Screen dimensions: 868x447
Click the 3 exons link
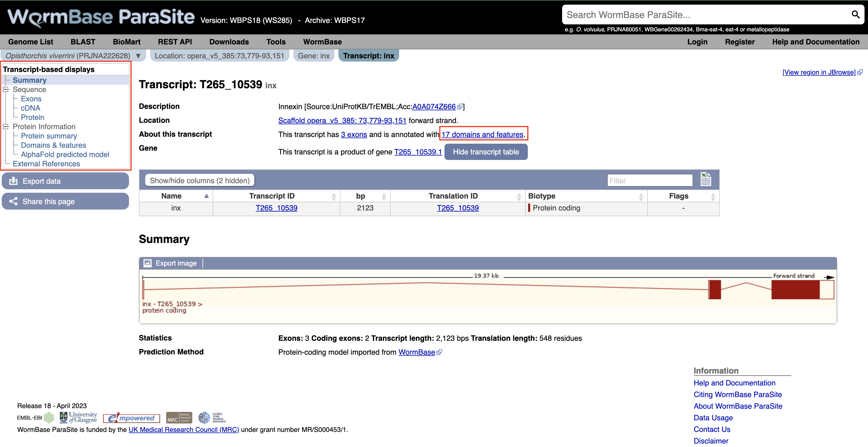[x=354, y=134]
